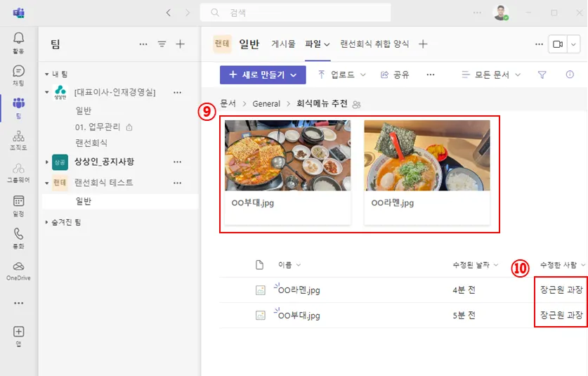Collapse the 내 팀 section
This screenshot has width=588, height=376.
pyautogui.click(x=47, y=74)
